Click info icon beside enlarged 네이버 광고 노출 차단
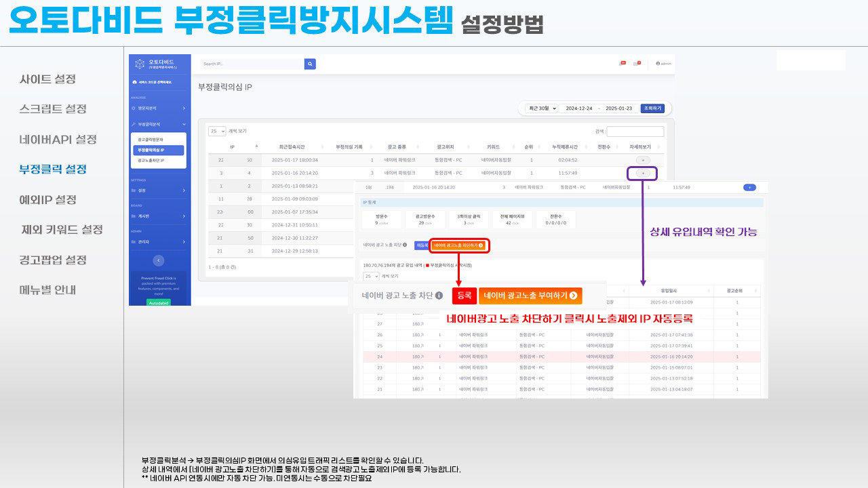 (439, 296)
